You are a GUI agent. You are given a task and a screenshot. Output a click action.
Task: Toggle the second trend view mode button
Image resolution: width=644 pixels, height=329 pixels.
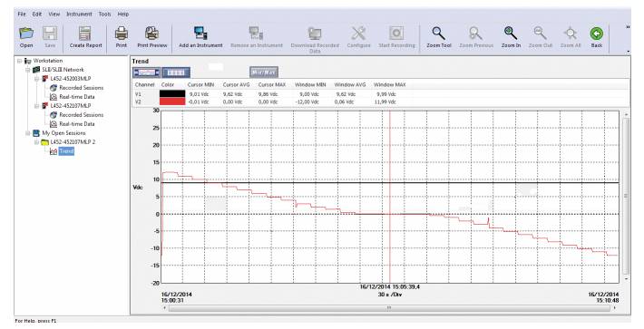coord(176,73)
